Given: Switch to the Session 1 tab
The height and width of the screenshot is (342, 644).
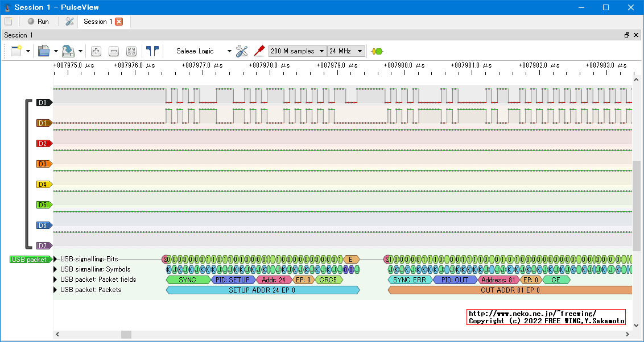Looking at the screenshot, I should (x=97, y=22).
